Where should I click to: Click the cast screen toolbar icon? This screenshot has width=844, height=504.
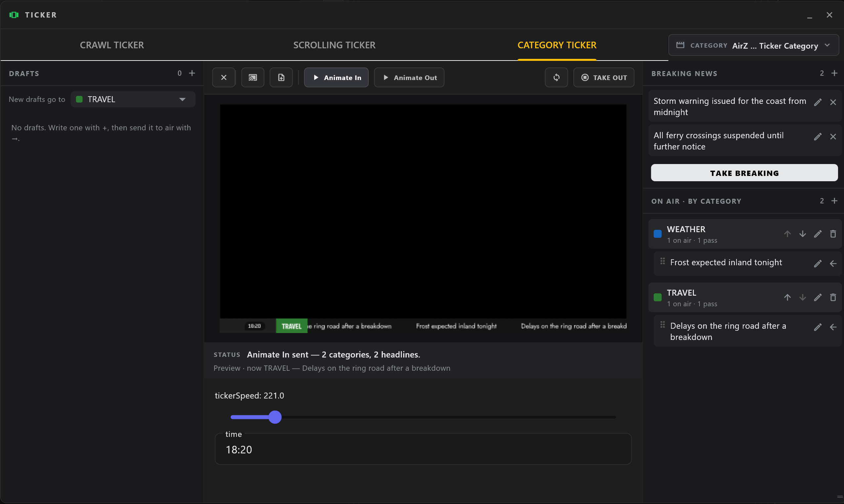coord(253,77)
